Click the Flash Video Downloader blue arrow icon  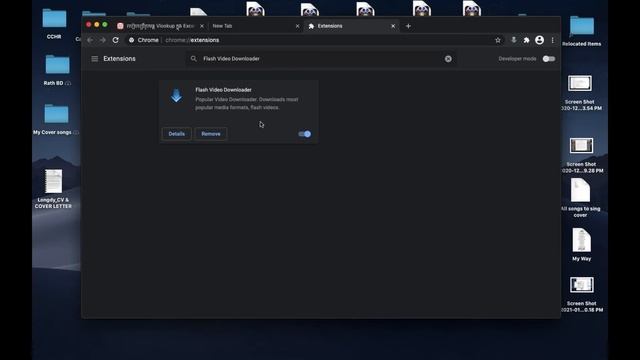176,96
